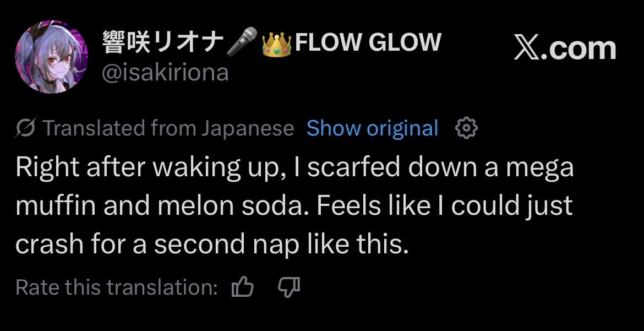
Task: Click the "Translated from Japanese" label
Action: coord(168,128)
